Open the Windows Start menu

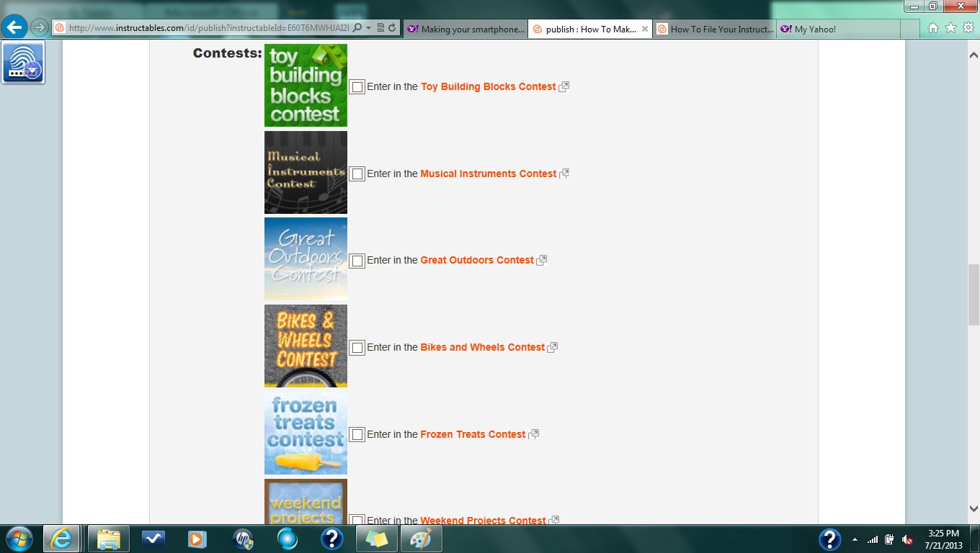[x=18, y=539]
